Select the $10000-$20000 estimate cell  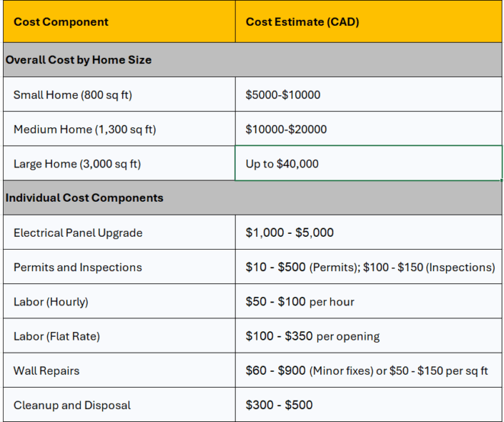tap(368, 129)
